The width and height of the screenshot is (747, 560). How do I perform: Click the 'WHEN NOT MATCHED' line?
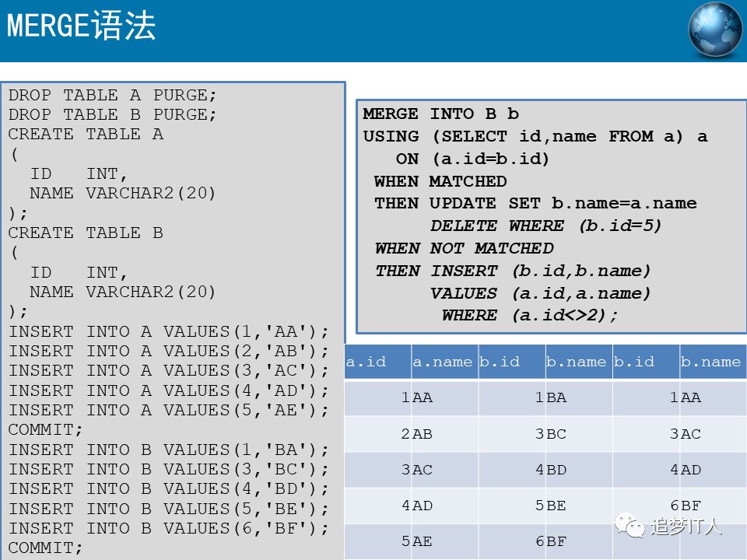click(x=464, y=248)
